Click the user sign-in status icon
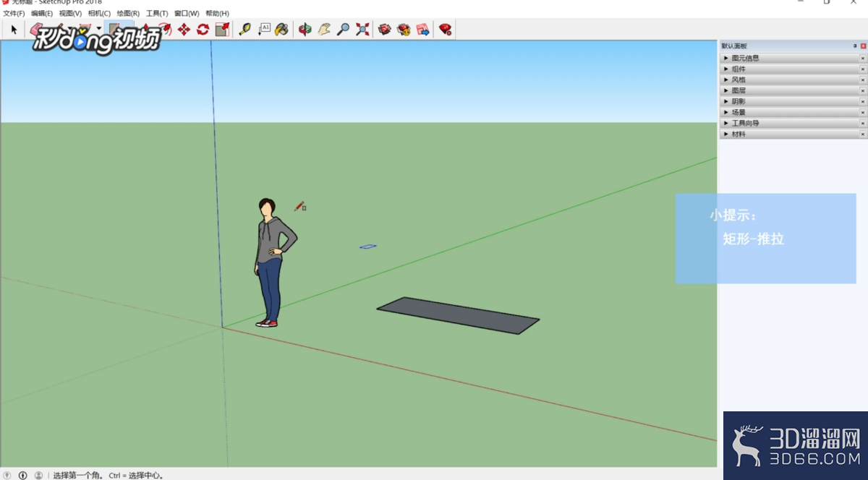The image size is (868, 480). (x=38, y=475)
